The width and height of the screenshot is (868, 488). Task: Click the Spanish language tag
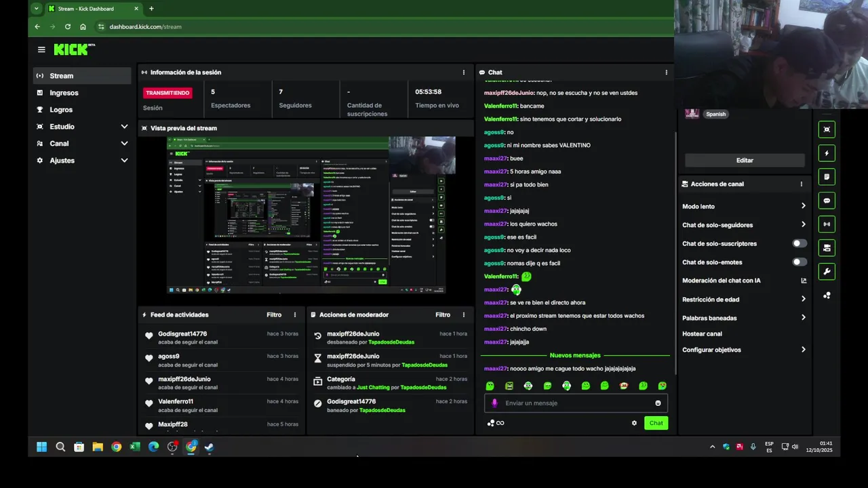click(x=715, y=114)
